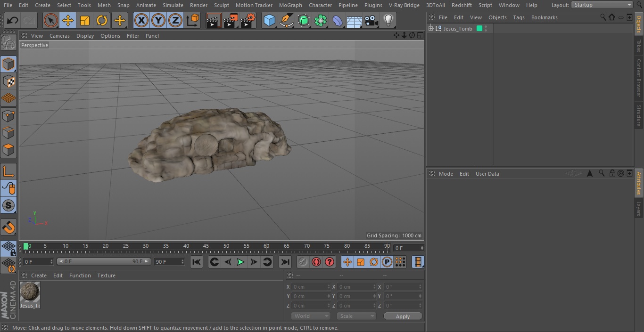The width and height of the screenshot is (644, 332).
Task: Add a camera object
Action: click(371, 21)
